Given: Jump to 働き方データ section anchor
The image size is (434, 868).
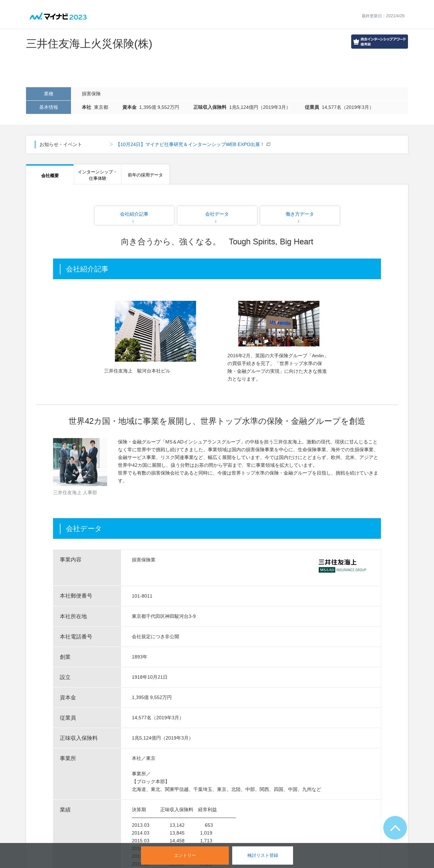Looking at the screenshot, I should [300, 215].
